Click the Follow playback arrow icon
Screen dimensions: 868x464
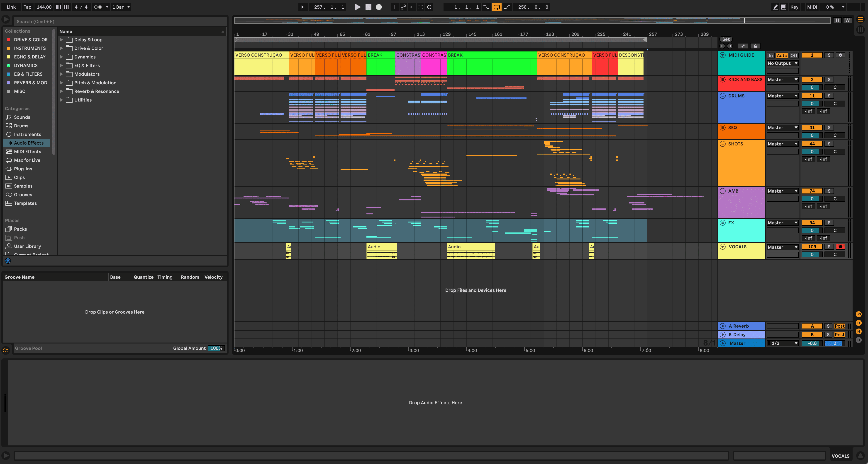[x=303, y=7]
